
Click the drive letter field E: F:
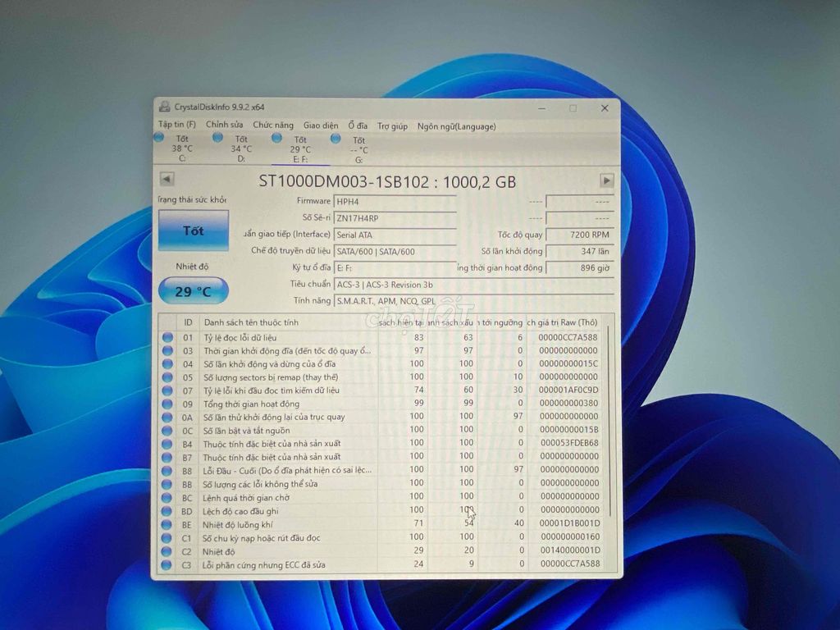click(x=395, y=268)
